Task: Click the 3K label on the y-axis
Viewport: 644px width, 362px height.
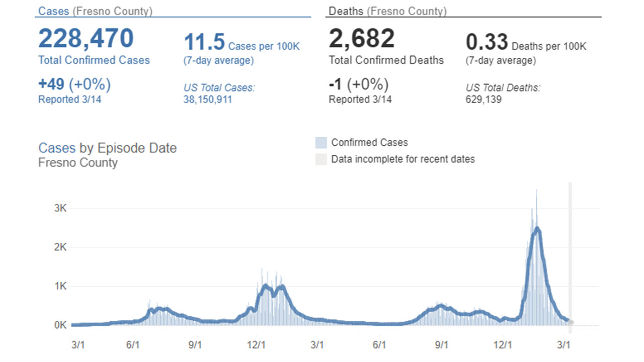Action: pyautogui.click(x=60, y=209)
